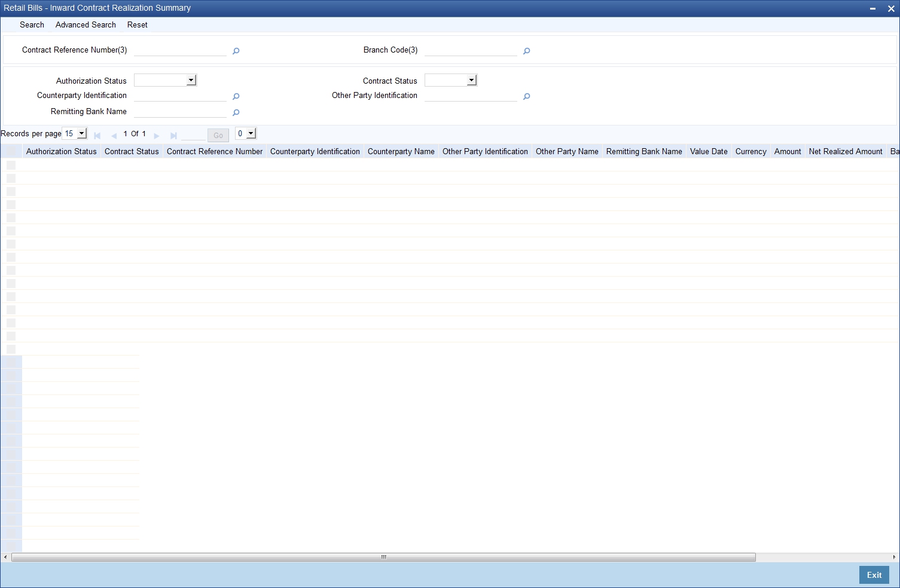Go to last page of records
The width and height of the screenshot is (900, 588).
[173, 136]
